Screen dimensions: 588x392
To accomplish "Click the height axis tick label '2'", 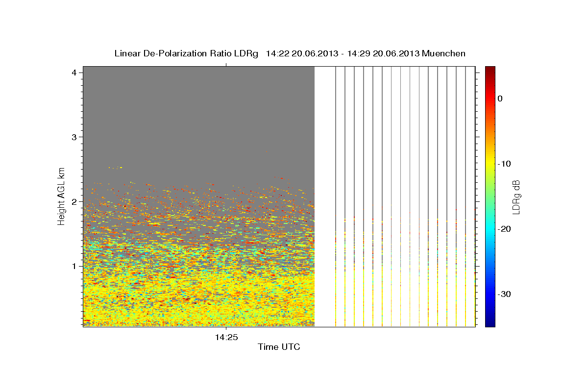I will (x=74, y=201).
